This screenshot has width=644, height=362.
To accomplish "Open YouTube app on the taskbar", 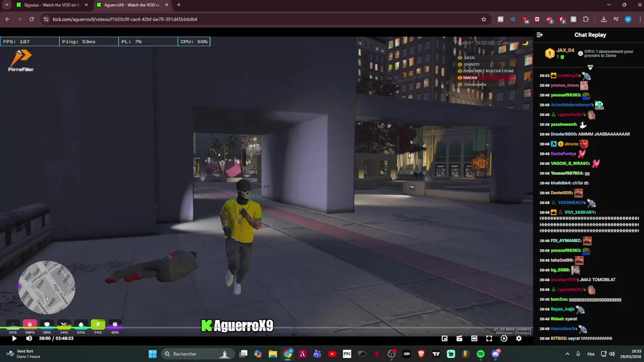I will [332, 354].
